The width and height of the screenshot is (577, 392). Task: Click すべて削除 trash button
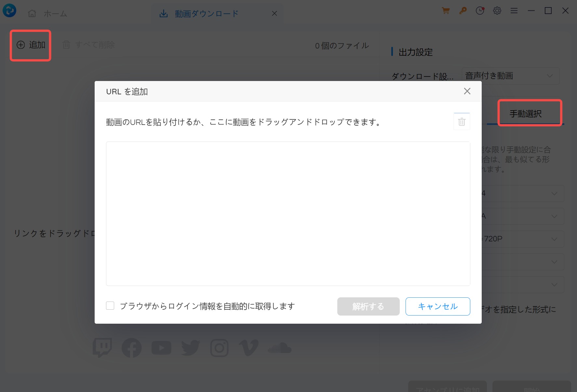[88, 45]
